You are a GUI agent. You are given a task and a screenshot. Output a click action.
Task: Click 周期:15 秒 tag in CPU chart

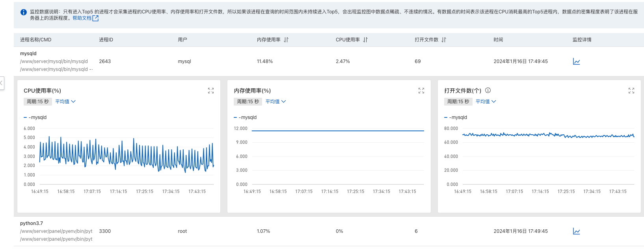[x=38, y=102]
